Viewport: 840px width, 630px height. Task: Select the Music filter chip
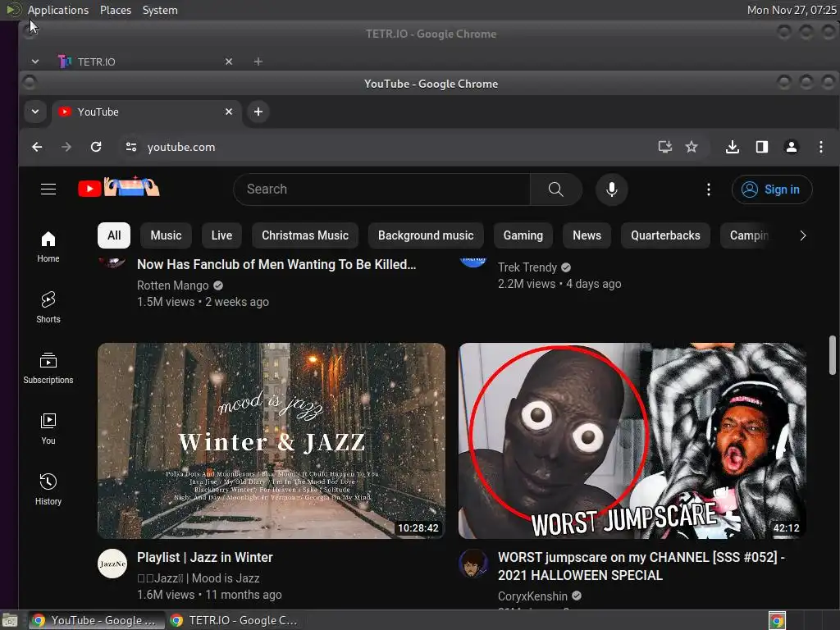[x=166, y=235]
